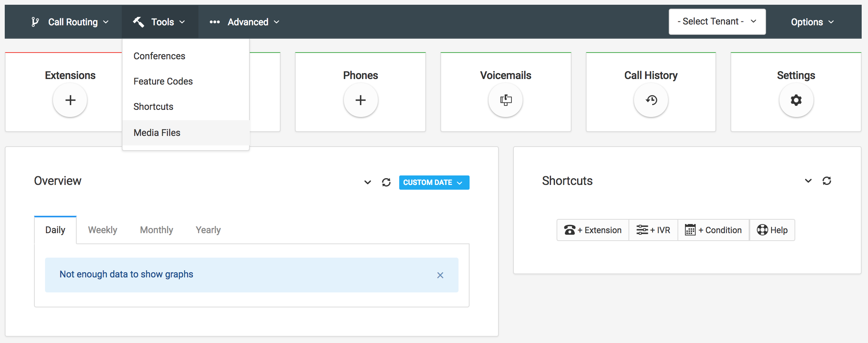Viewport: 868px width, 343px height.
Task: Open the Select Tenant dropdown
Action: click(717, 22)
